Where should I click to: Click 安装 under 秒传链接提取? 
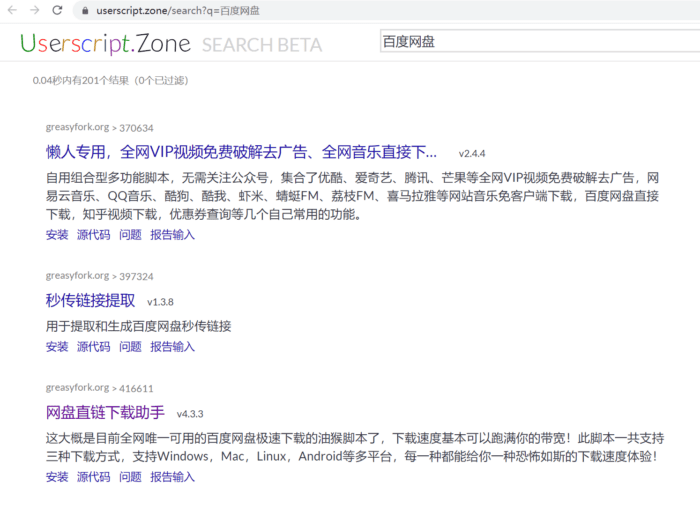click(x=57, y=346)
